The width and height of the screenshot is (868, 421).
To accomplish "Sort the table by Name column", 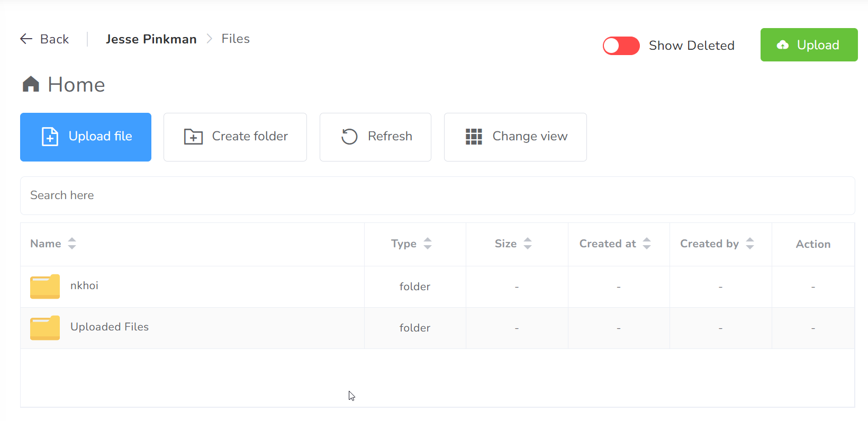I will click(72, 244).
